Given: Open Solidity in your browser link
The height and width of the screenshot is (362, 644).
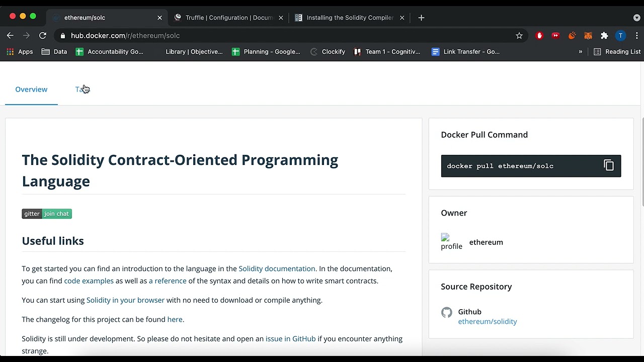Looking at the screenshot, I should 125,300.
